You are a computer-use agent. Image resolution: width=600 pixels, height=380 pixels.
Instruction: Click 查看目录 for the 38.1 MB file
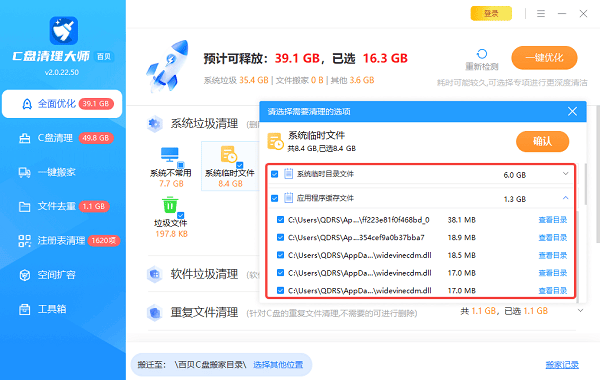point(553,220)
